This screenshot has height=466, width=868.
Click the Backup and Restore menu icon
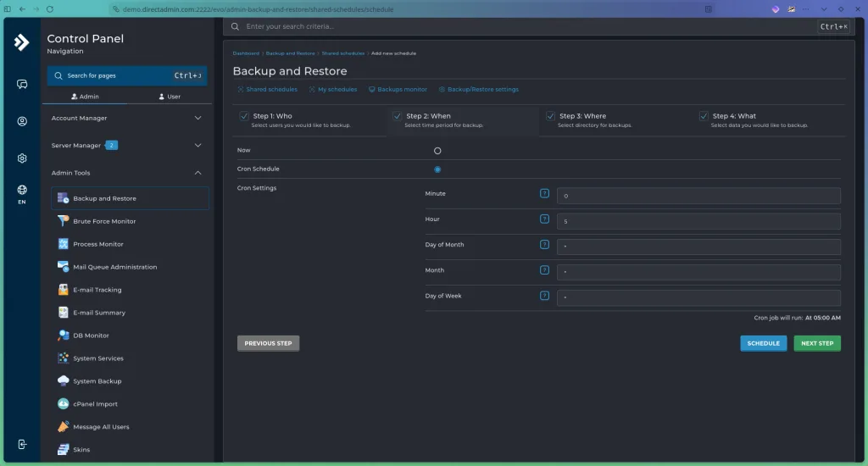[x=63, y=198]
